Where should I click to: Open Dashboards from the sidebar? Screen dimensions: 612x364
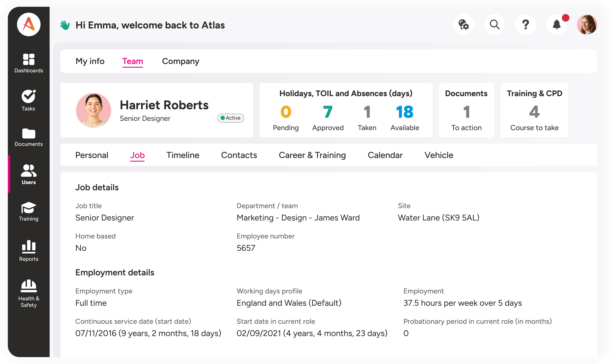coord(29,63)
